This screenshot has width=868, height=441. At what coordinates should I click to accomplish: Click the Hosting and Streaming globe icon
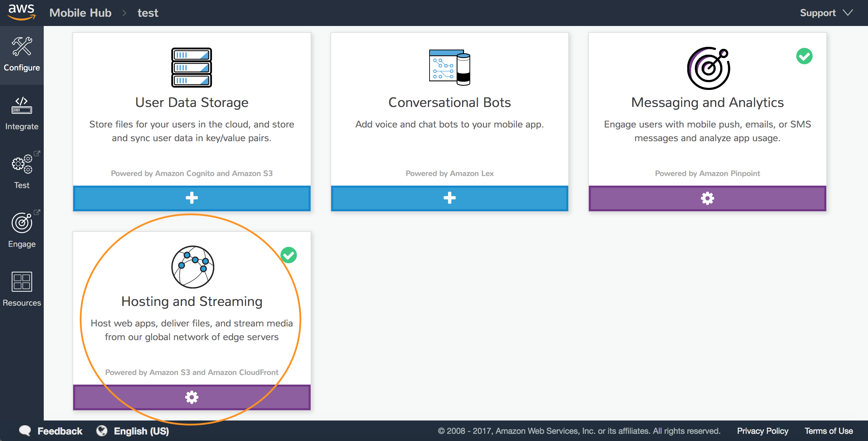point(192,267)
